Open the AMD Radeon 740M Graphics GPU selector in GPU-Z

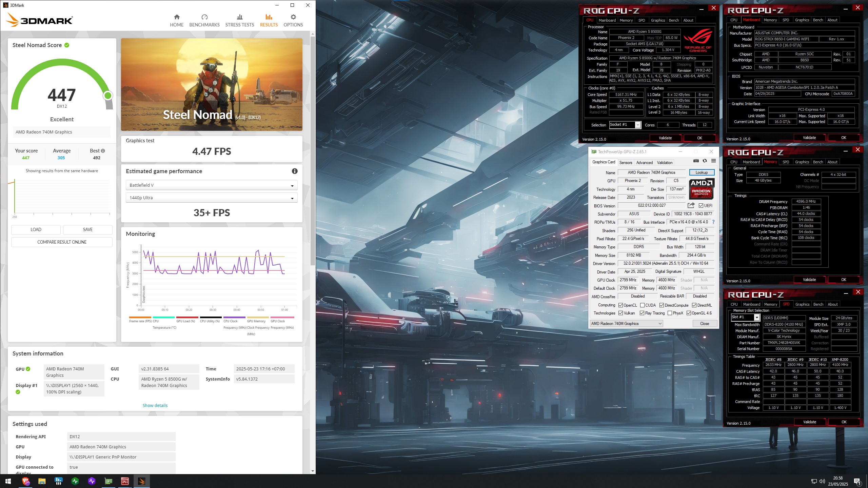pos(627,324)
